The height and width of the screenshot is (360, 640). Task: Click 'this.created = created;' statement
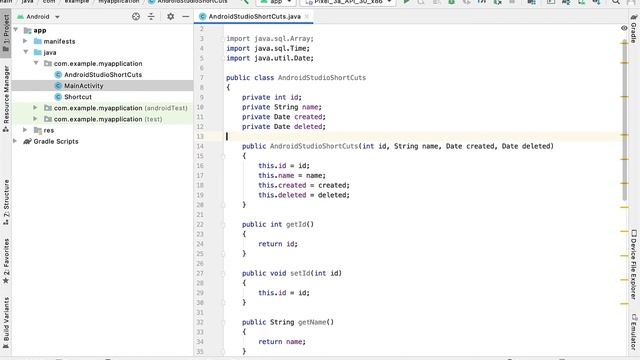point(304,185)
